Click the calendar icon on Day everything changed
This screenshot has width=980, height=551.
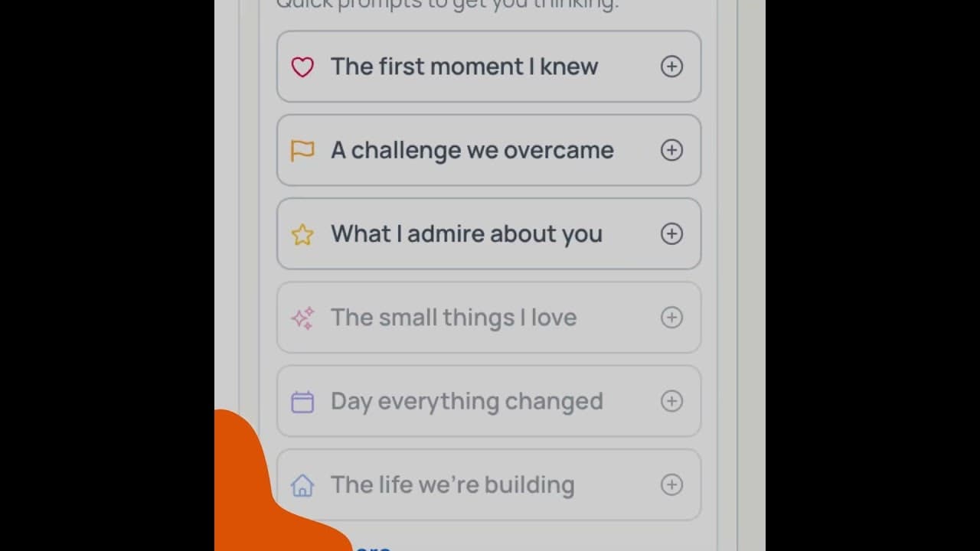pyautogui.click(x=302, y=401)
